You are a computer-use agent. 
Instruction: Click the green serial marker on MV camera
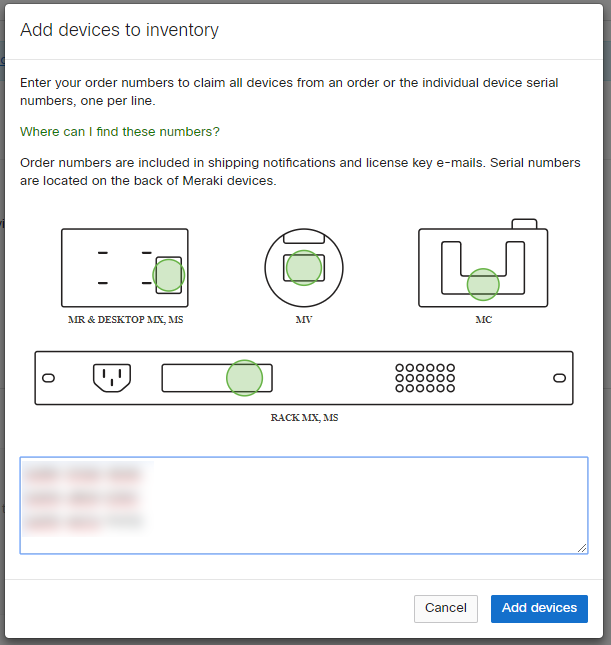[x=303, y=268]
